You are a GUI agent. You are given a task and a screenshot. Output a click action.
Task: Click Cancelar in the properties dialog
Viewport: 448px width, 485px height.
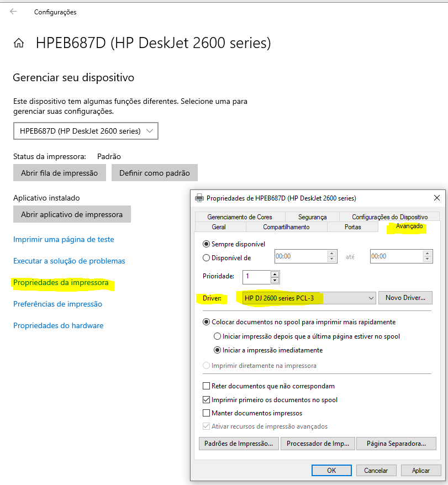point(376,471)
